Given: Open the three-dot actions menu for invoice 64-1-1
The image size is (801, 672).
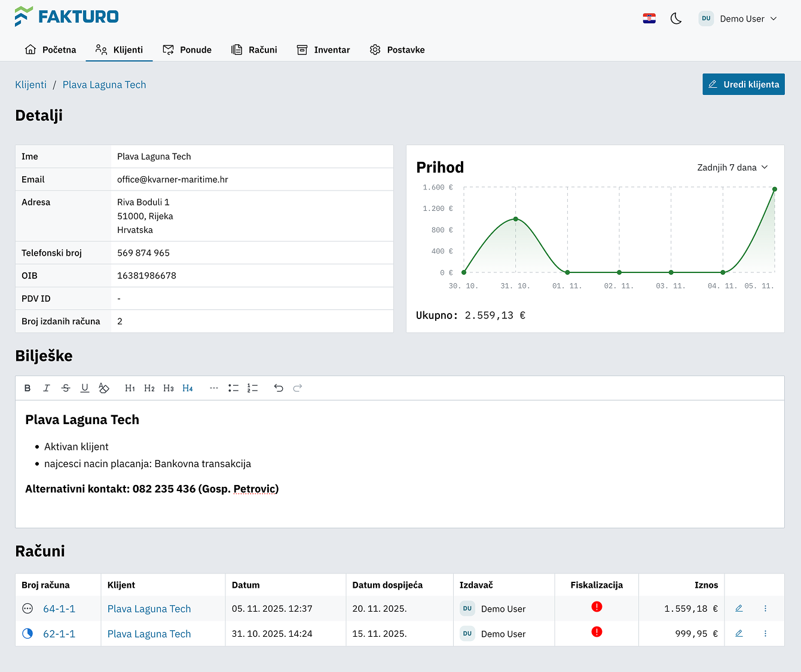Looking at the screenshot, I should pyautogui.click(x=765, y=608).
